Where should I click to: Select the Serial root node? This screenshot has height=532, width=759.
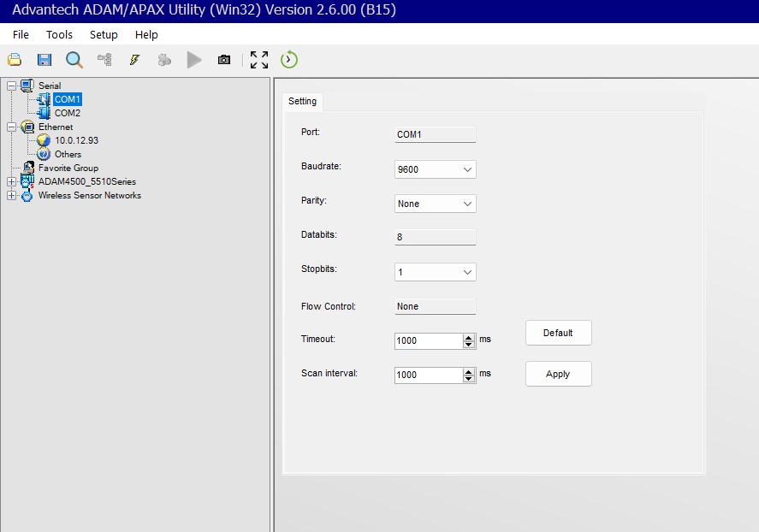(x=50, y=86)
